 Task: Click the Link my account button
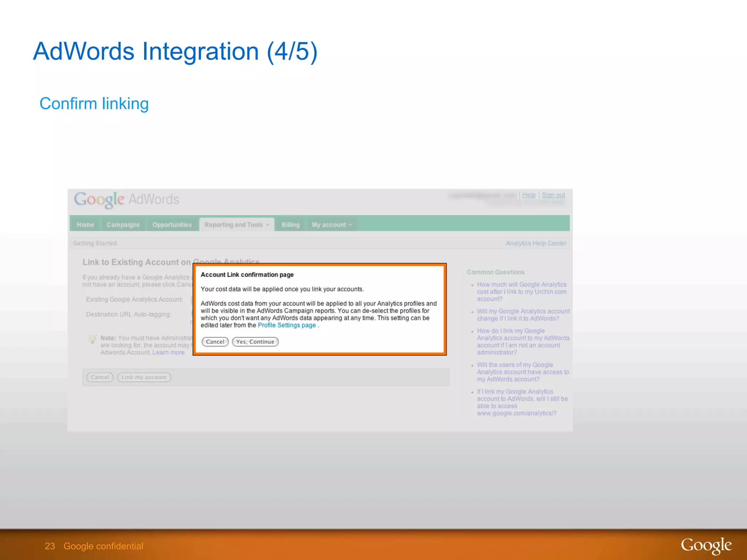tap(144, 377)
